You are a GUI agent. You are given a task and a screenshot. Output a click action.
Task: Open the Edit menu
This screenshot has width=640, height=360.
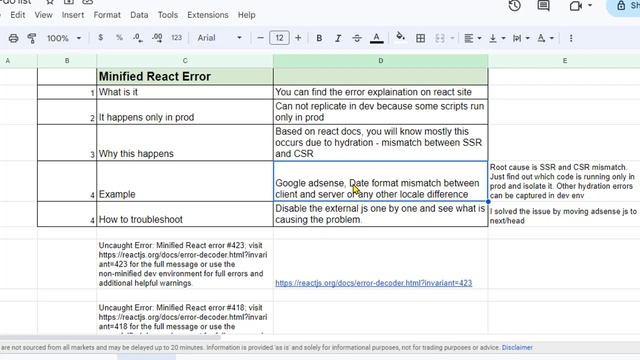(18, 15)
